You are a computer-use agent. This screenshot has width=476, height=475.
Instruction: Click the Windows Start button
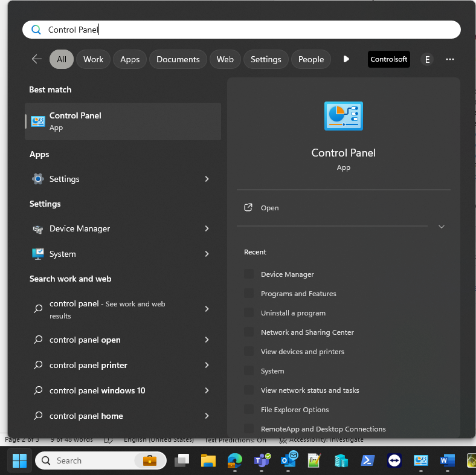(x=20, y=460)
